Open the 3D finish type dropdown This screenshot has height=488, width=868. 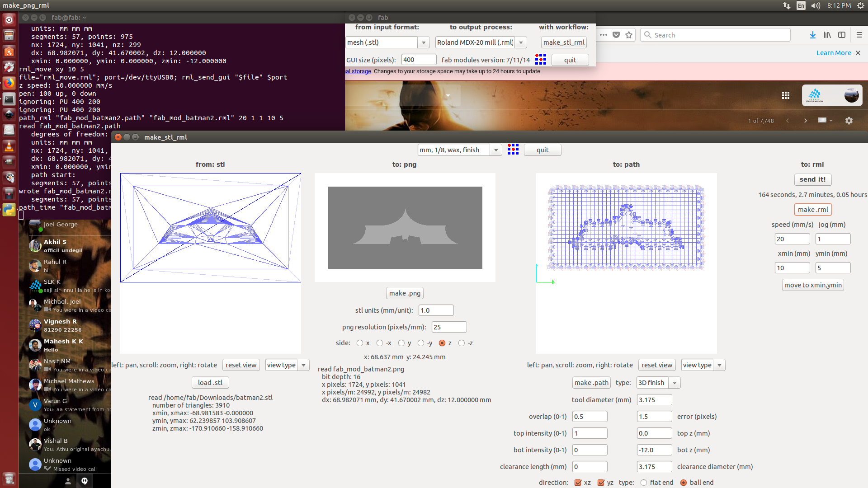click(x=675, y=383)
